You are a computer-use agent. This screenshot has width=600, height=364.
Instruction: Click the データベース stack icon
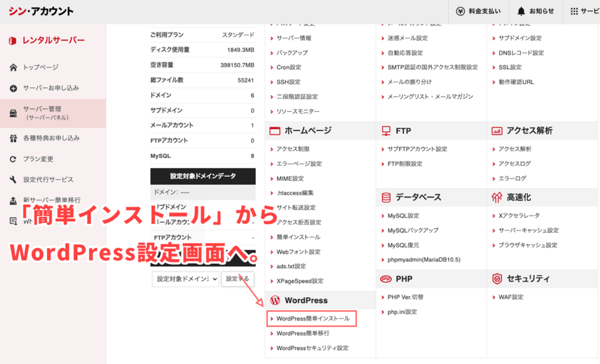point(386,197)
